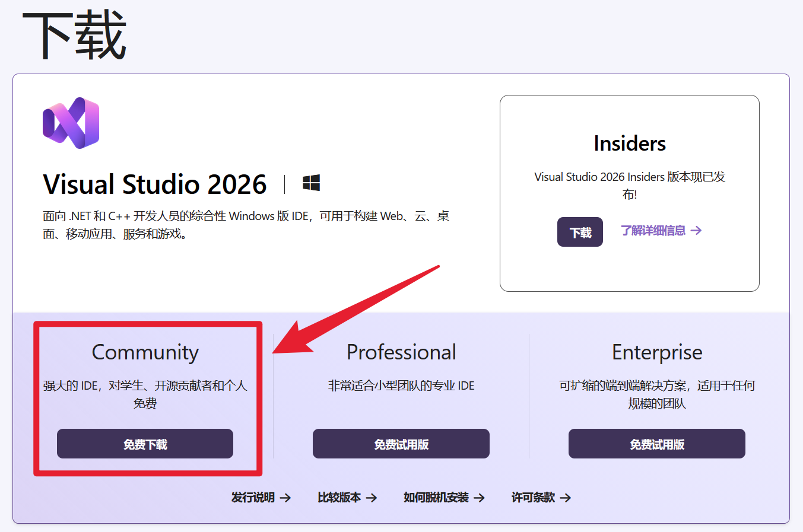Open the 发行说明 release notes link

pos(261,498)
